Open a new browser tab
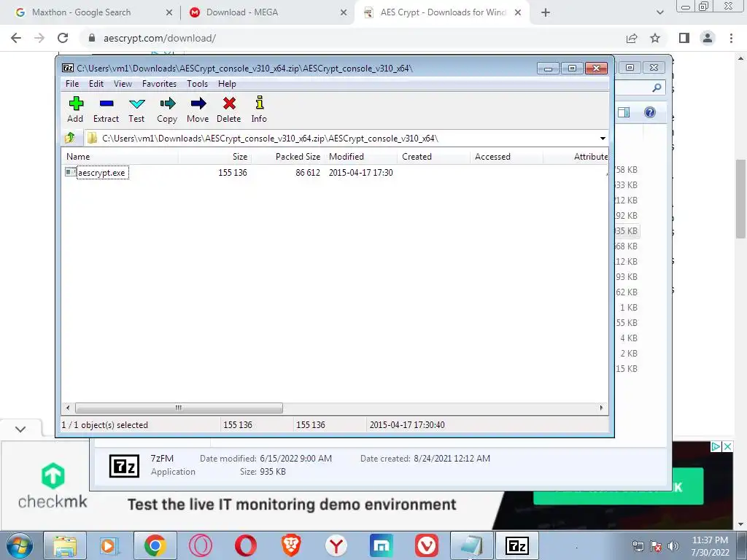Image resolution: width=747 pixels, height=560 pixels. tap(546, 13)
